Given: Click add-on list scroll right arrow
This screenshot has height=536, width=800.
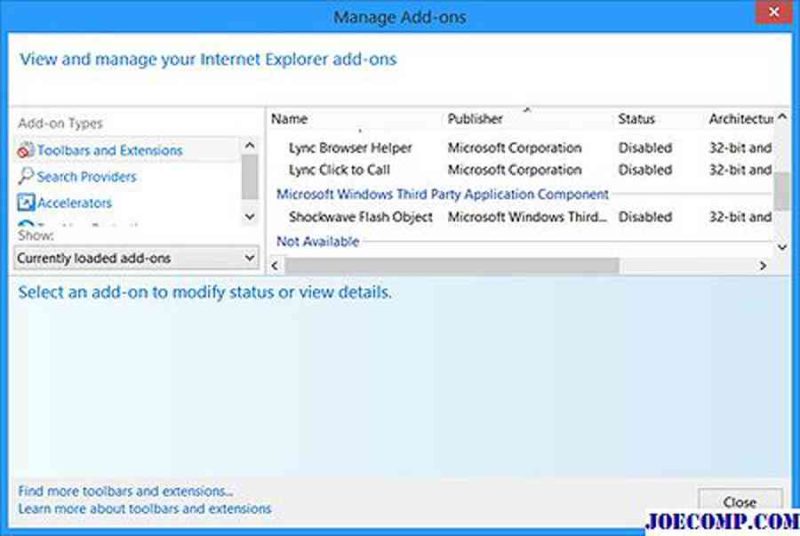Looking at the screenshot, I should point(763,266).
